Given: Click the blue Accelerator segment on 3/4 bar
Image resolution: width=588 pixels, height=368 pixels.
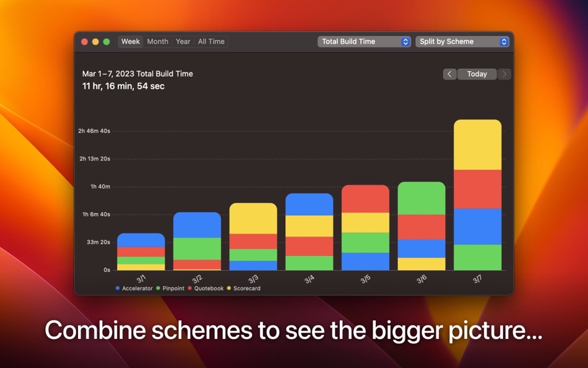Looking at the screenshot, I should point(309,204).
